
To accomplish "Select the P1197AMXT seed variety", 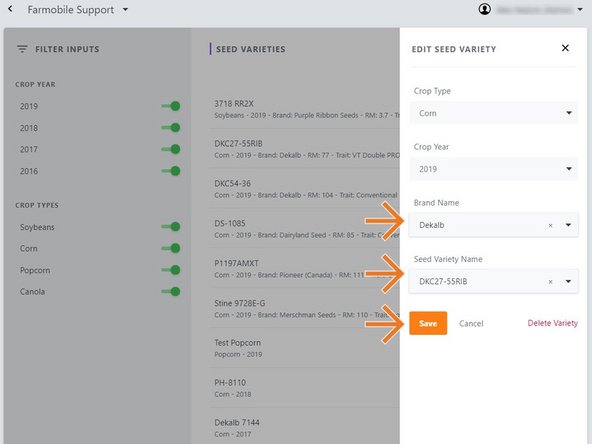I will (x=304, y=269).
